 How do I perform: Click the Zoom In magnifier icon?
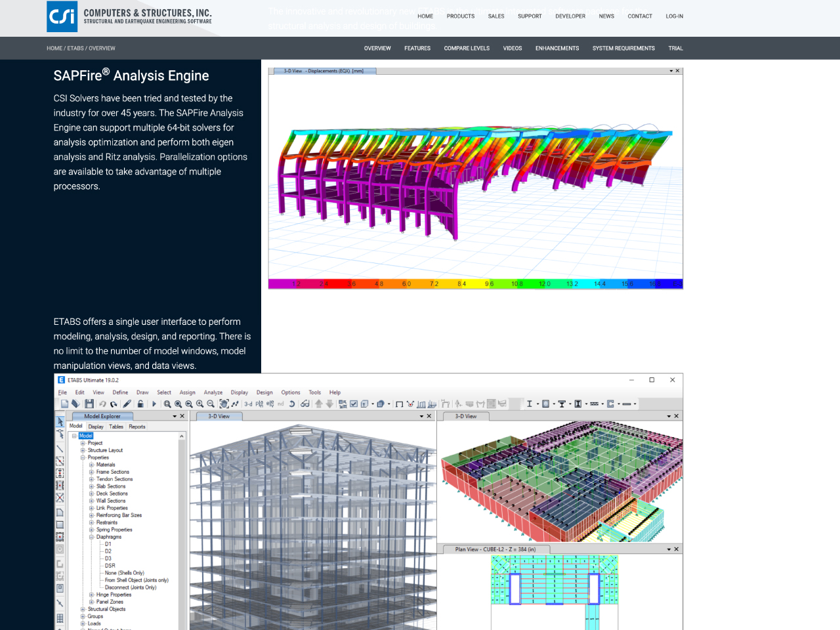click(199, 404)
